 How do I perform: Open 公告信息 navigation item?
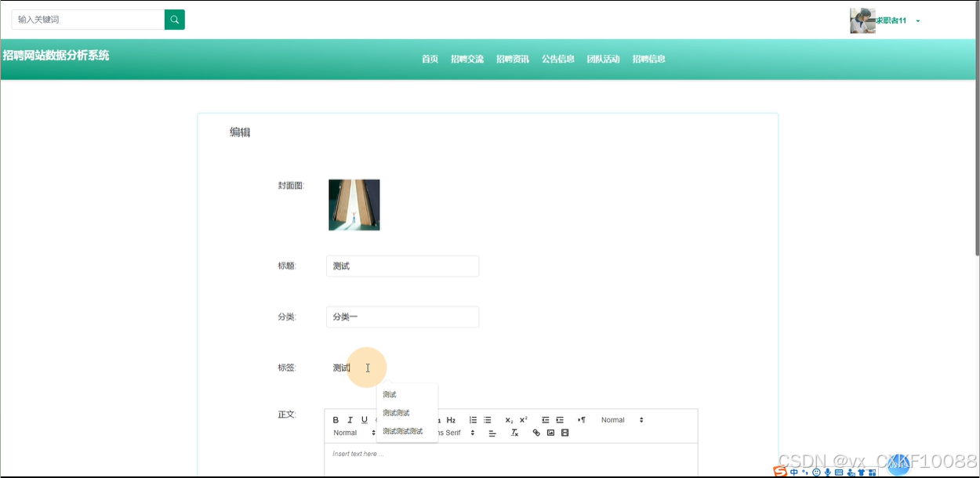pyautogui.click(x=558, y=59)
